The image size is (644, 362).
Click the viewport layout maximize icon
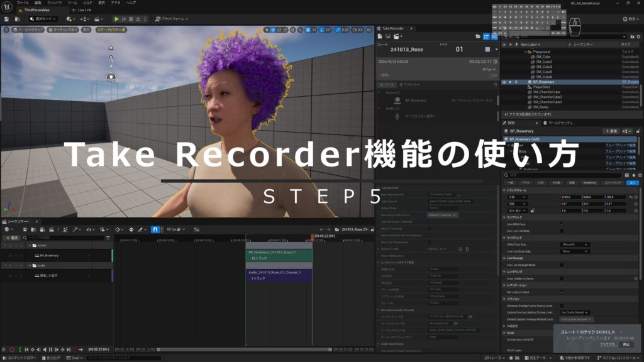click(x=369, y=30)
